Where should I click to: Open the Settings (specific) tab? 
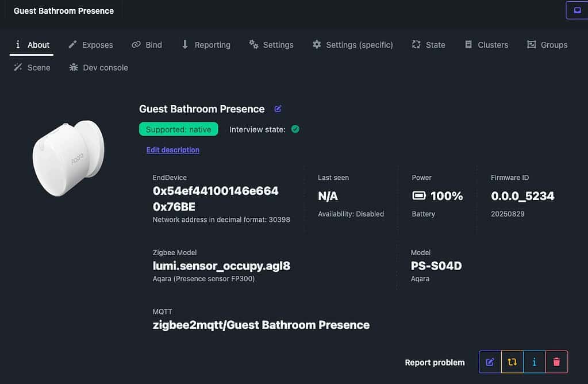[x=353, y=45]
